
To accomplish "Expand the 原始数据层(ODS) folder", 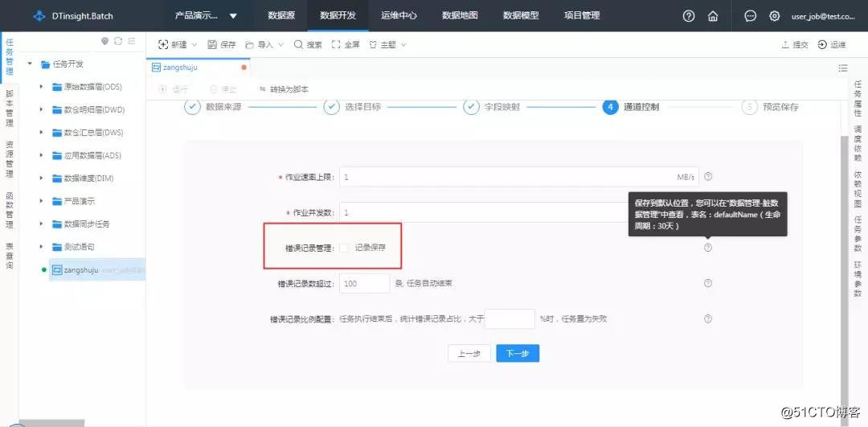I will point(41,87).
